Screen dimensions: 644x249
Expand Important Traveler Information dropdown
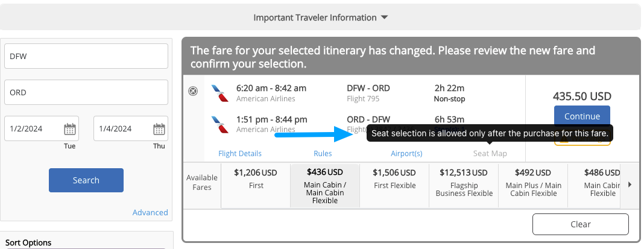pos(320,17)
